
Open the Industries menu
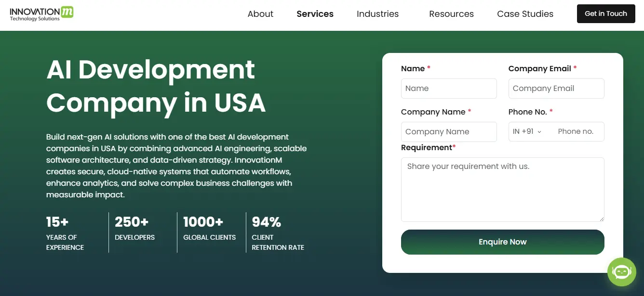pyautogui.click(x=377, y=14)
